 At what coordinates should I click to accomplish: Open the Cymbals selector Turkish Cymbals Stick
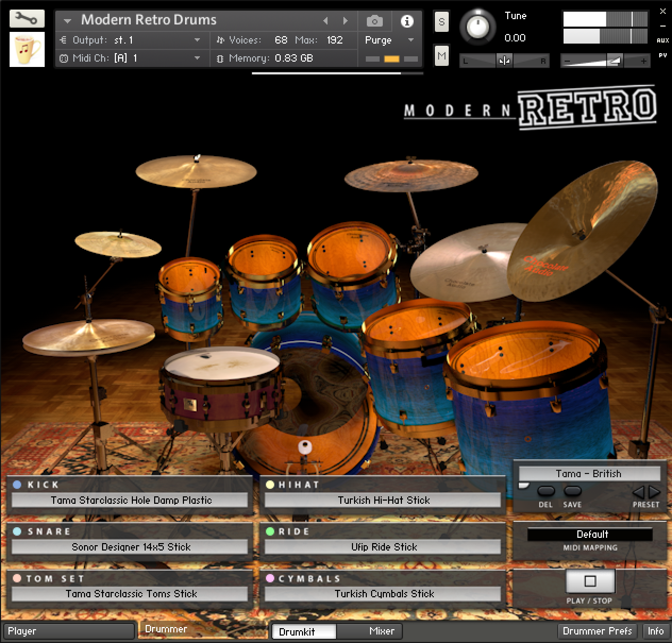[383, 594]
